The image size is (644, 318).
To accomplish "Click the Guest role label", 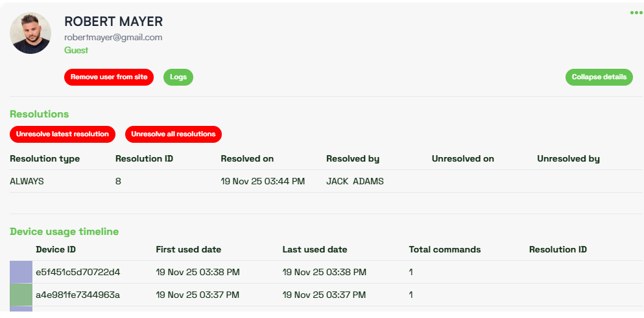I will 76,51.
